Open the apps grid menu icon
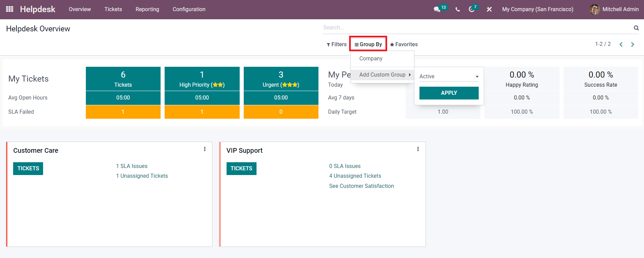644x258 pixels. (x=10, y=9)
